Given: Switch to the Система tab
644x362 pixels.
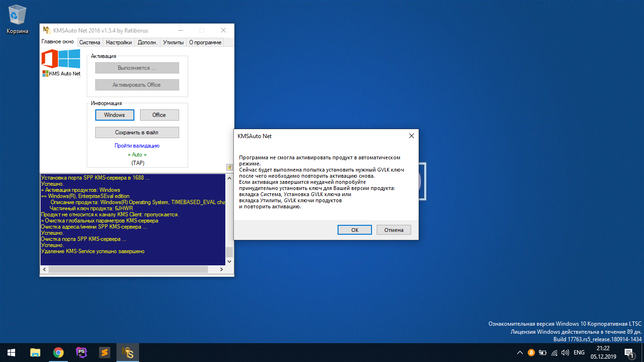Looking at the screenshot, I should point(90,42).
